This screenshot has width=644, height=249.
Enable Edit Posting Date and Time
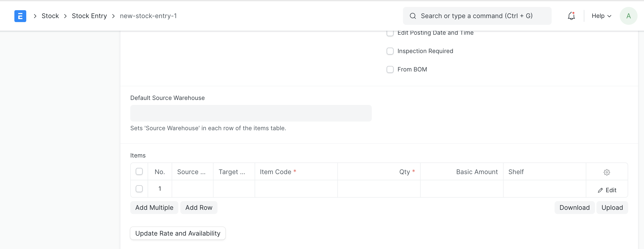point(390,33)
